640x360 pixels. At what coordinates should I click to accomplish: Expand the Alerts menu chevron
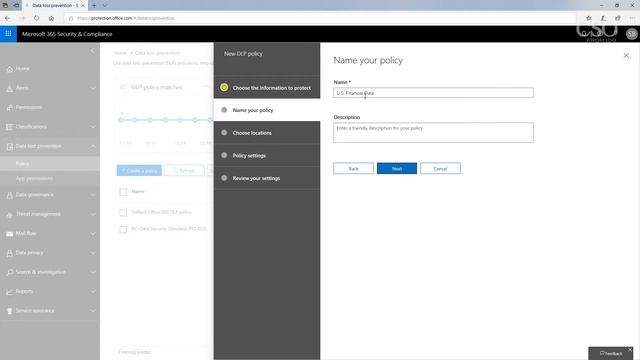93,88
